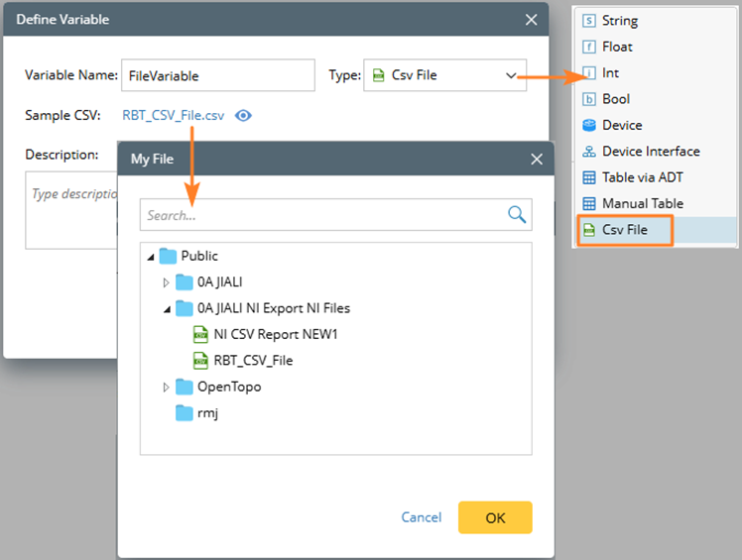Collapse the 0A JIALI NI Export NI Files folder
Image resolution: width=742 pixels, height=560 pixels.
167,308
